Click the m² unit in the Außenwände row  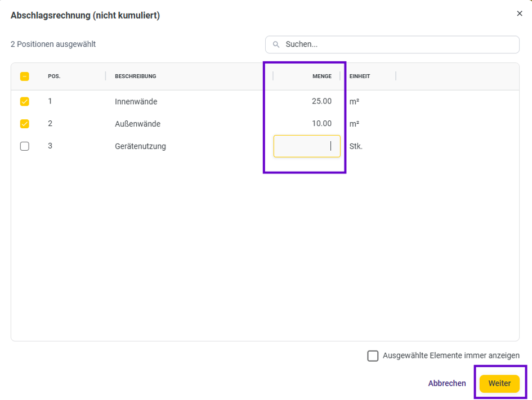(x=354, y=124)
